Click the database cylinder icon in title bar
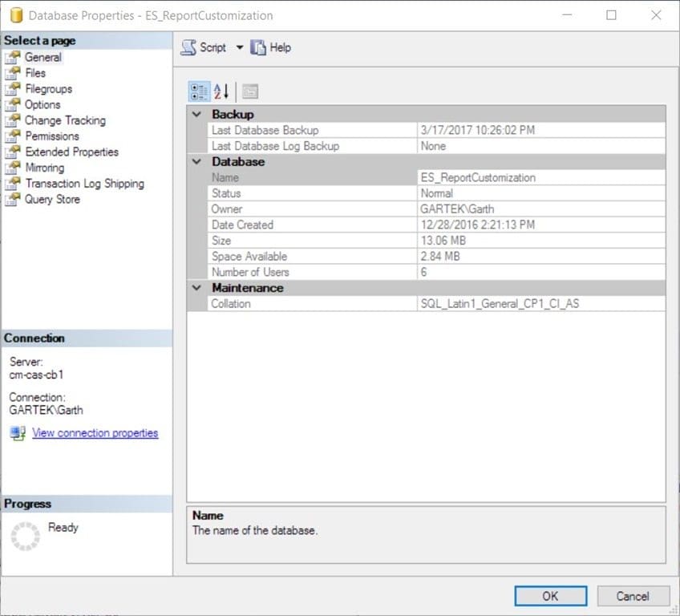 pyautogui.click(x=16, y=15)
